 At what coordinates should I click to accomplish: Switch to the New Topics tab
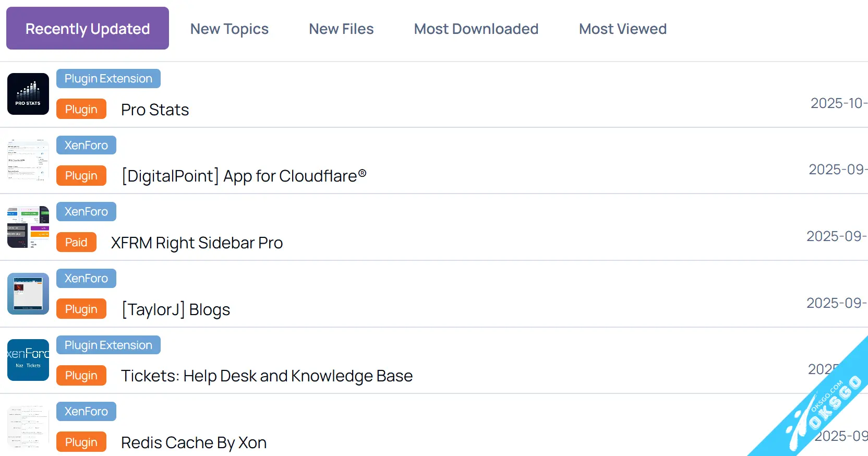click(229, 29)
